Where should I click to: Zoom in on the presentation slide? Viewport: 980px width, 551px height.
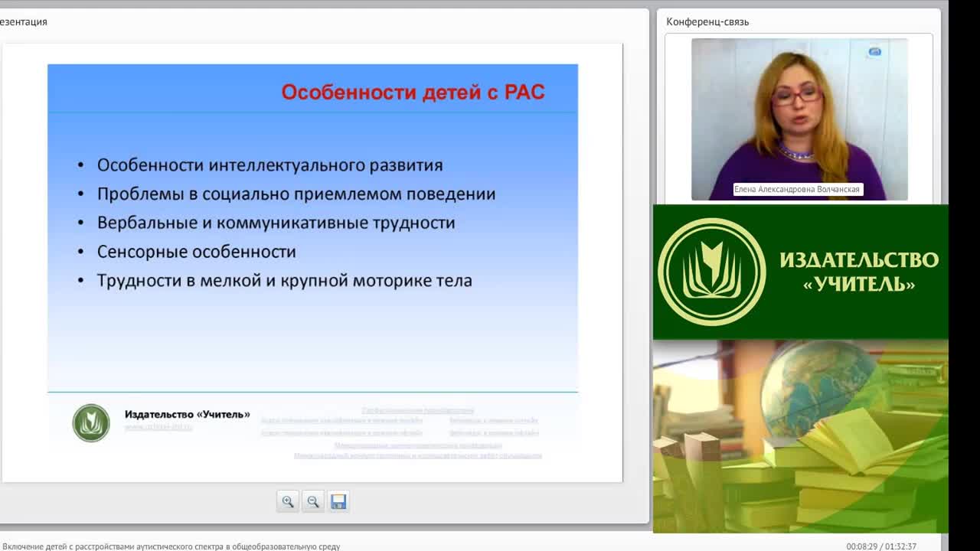click(x=288, y=501)
